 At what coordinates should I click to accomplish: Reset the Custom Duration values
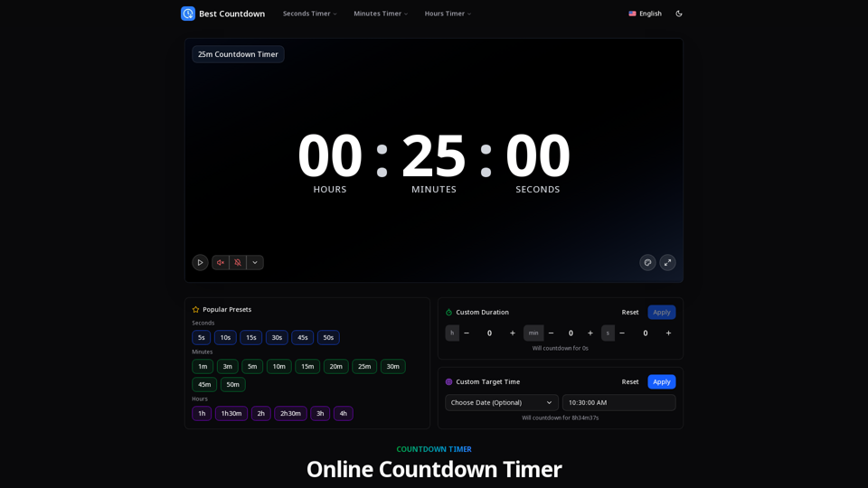click(630, 312)
